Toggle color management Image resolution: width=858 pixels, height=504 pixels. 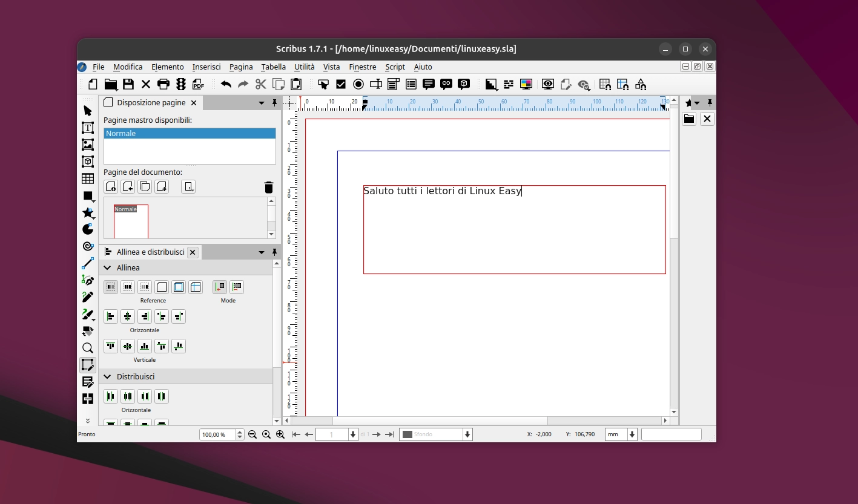click(526, 85)
